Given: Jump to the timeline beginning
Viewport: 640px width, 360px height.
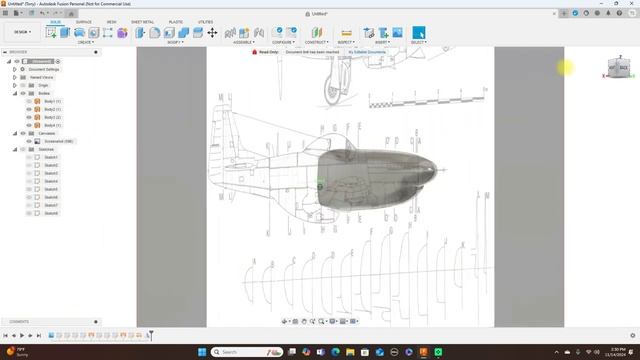Looking at the screenshot, I should 5,336.
